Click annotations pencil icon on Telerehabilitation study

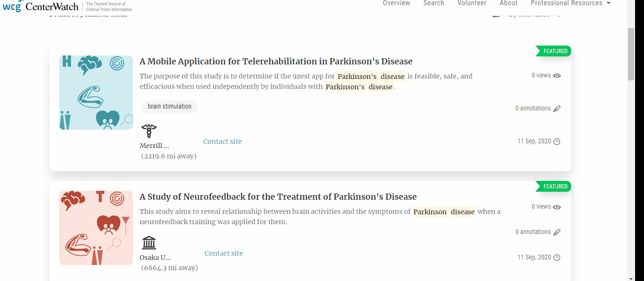(557, 109)
